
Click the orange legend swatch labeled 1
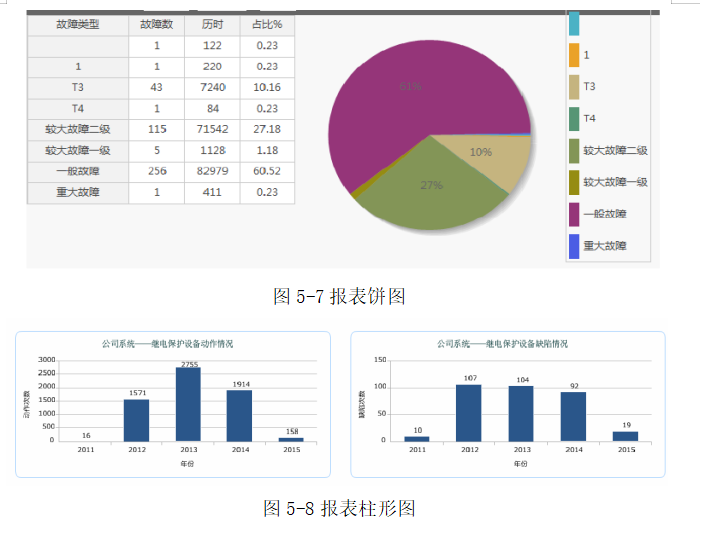574,55
